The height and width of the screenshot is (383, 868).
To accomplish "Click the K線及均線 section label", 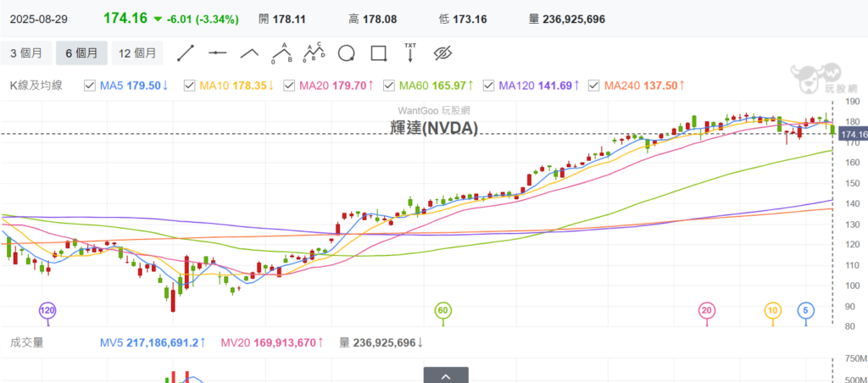I will 36,86.
